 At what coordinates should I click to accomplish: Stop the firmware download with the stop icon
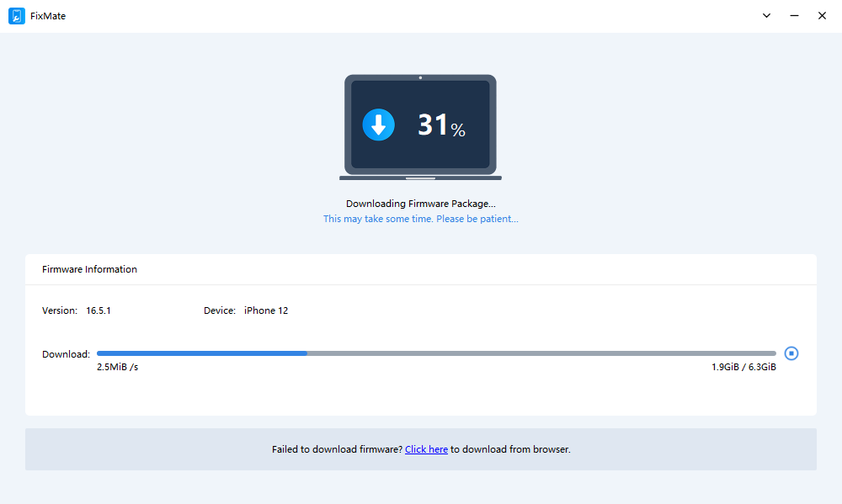coord(791,353)
